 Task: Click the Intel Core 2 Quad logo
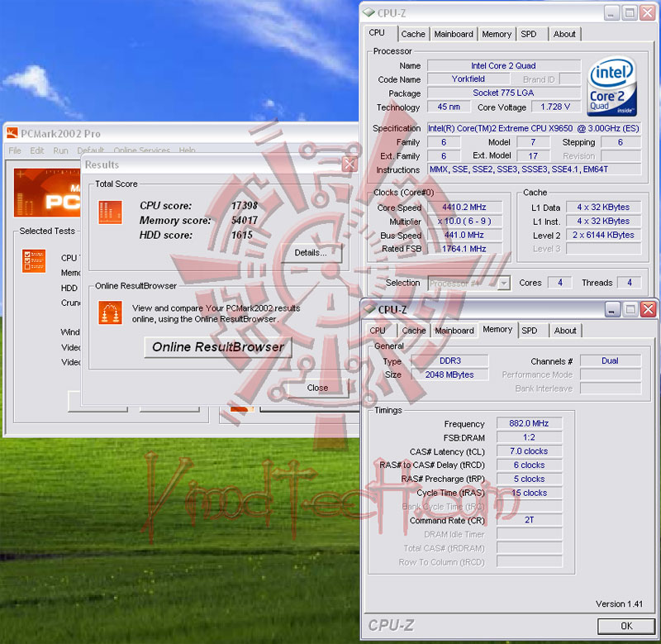point(611,87)
